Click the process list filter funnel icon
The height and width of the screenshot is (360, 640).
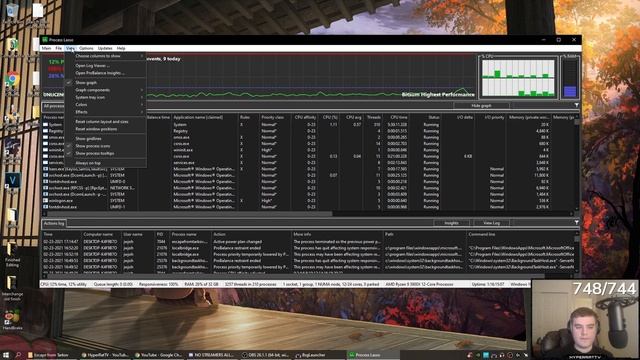click(576, 105)
